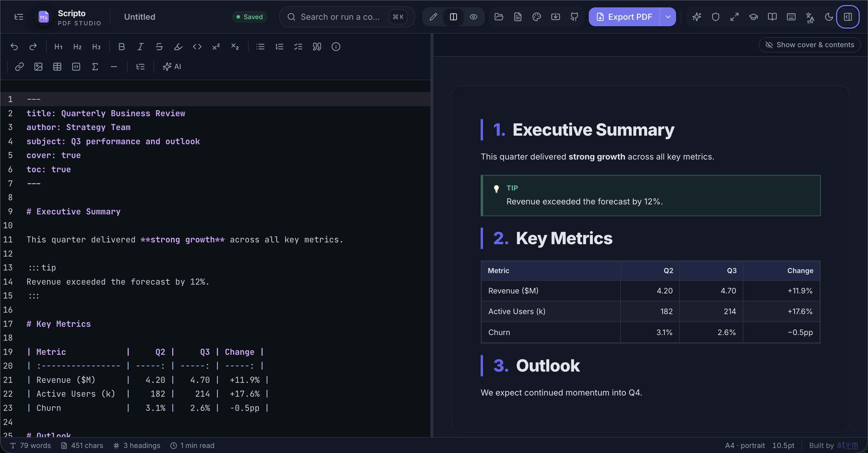Click the Scripto logo

(x=44, y=17)
